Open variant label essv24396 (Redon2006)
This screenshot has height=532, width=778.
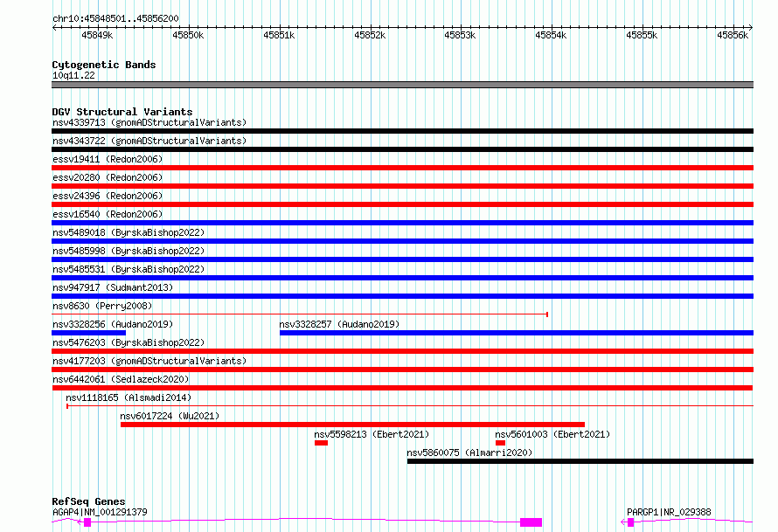click(x=108, y=196)
